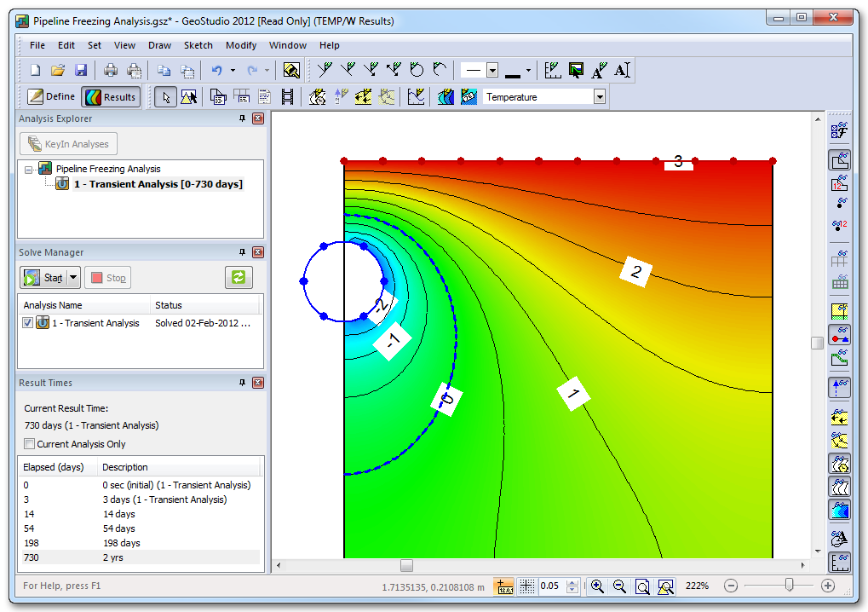Click the filmstrip animation icon

click(x=287, y=97)
